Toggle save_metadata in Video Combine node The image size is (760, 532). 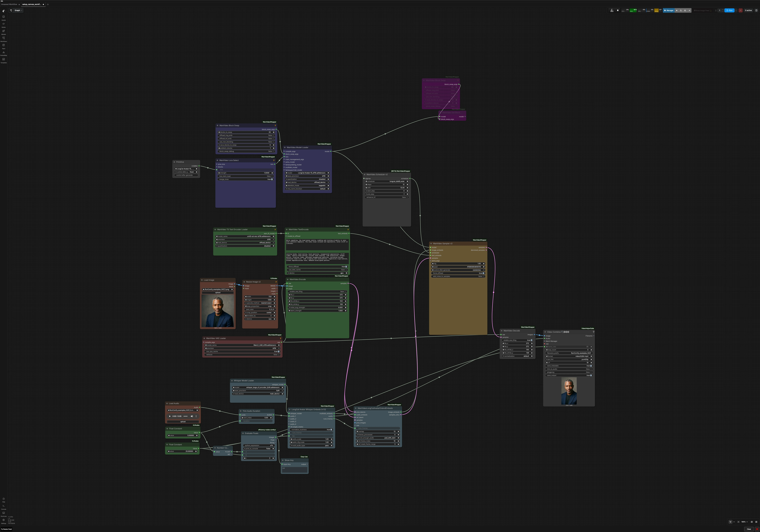[x=569, y=366]
